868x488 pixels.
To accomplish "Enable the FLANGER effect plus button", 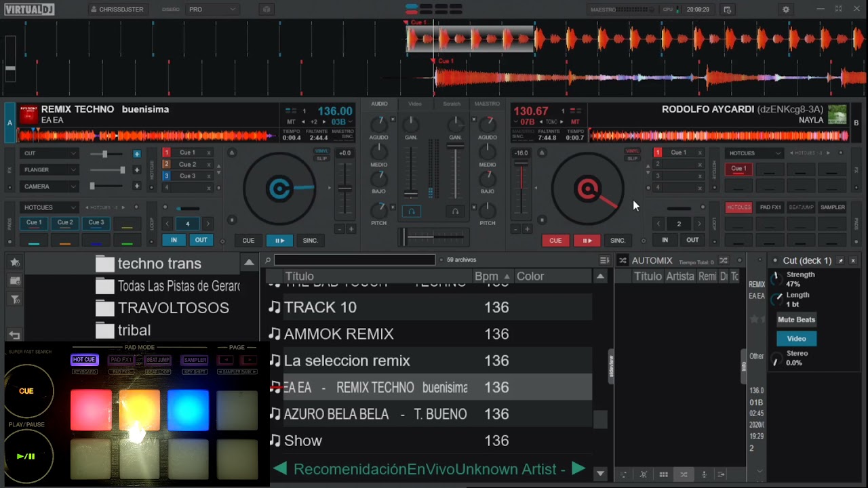I will click(x=136, y=170).
